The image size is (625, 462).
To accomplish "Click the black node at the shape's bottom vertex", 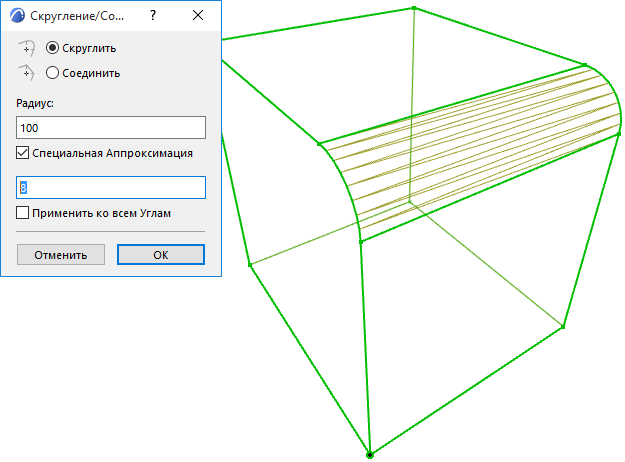I will pos(370,454).
